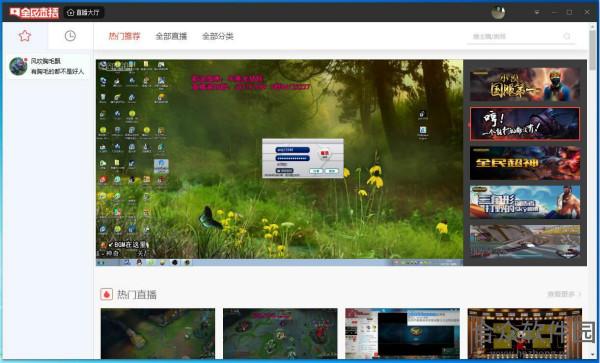Viewport: 600px width, 363px height.
Task: Click the vertical scrollbar thumb
Action: pos(593,50)
